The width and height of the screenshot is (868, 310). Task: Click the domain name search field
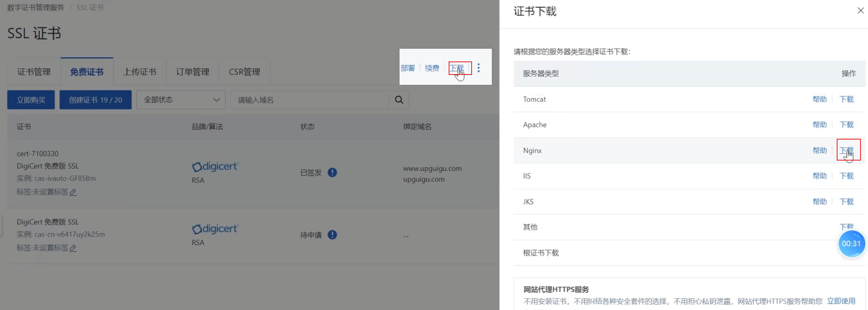pos(310,100)
